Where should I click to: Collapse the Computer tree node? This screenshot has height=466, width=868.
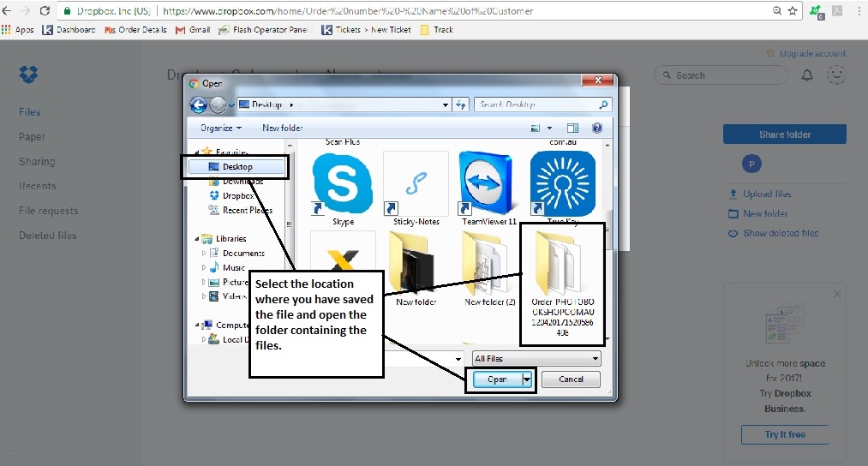(x=197, y=325)
